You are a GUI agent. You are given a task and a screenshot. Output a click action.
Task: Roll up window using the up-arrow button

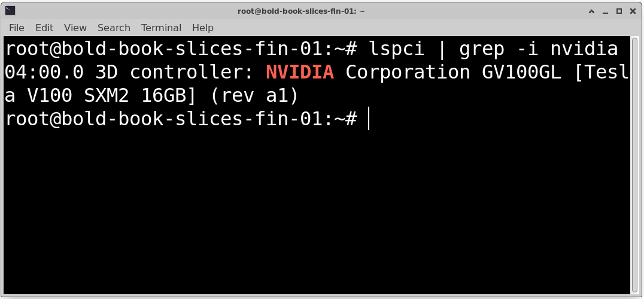coord(591,11)
